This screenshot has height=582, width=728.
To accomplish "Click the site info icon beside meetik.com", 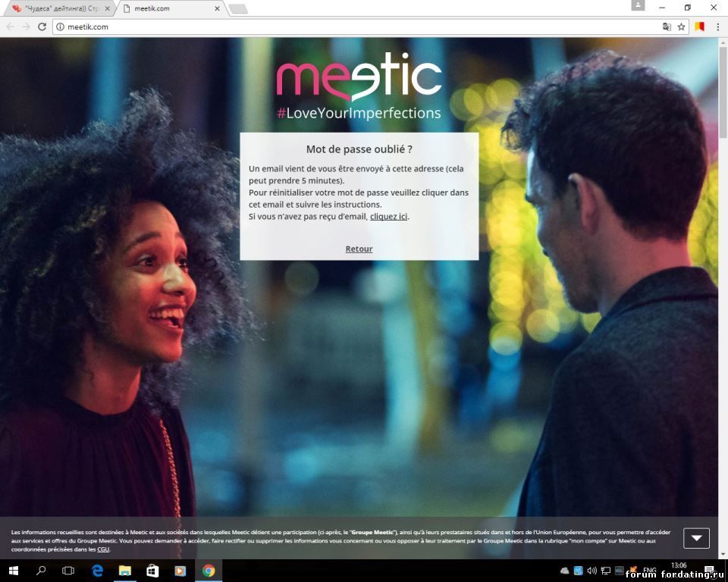I will click(x=61, y=27).
